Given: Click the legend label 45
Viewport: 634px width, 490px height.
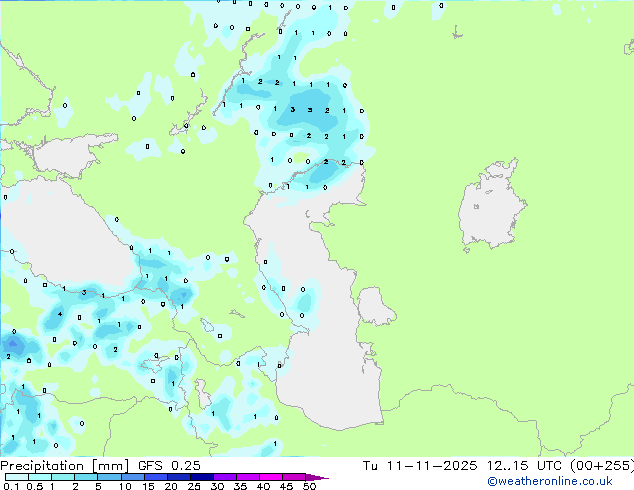Looking at the screenshot, I should click(286, 486).
